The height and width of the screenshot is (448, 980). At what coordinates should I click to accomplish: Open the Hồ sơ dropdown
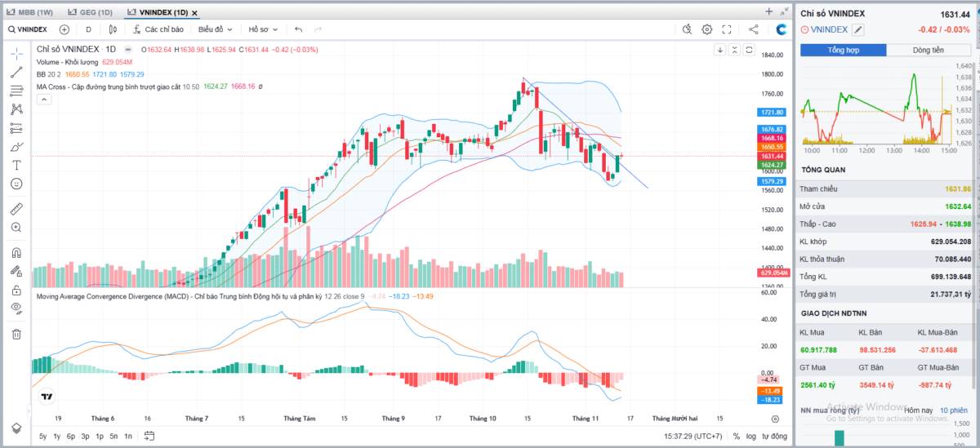(x=263, y=29)
